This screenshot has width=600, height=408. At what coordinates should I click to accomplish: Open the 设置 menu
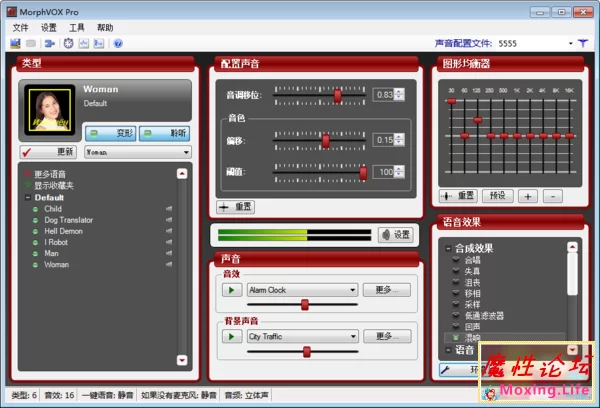coord(49,28)
